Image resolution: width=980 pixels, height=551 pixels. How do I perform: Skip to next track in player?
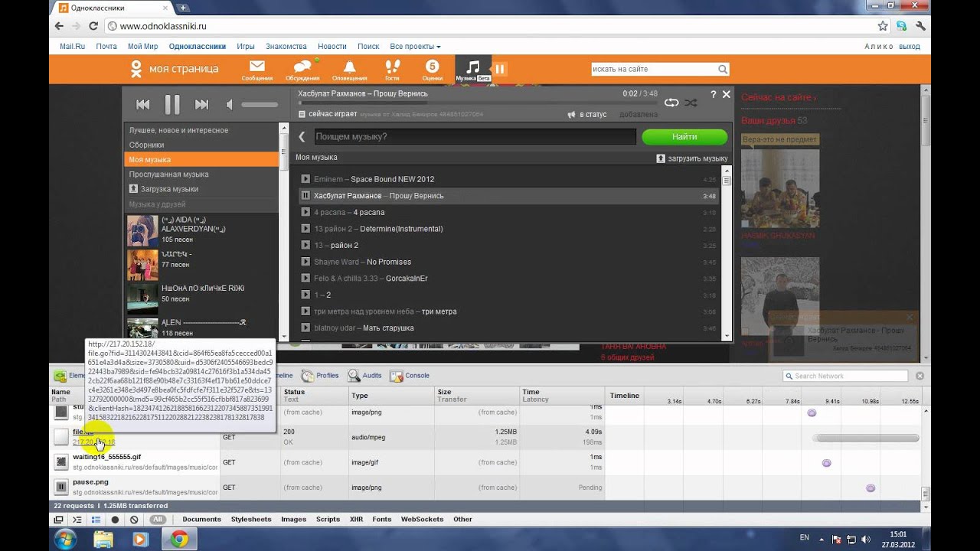(201, 105)
